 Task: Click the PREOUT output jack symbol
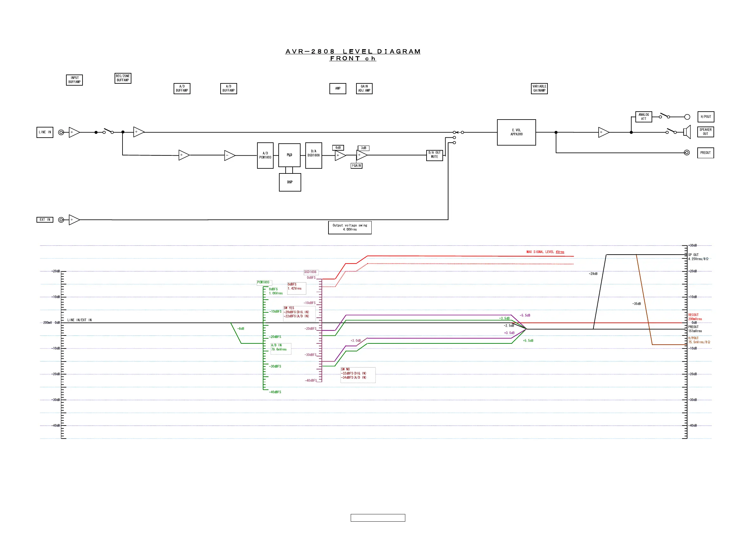point(687,153)
